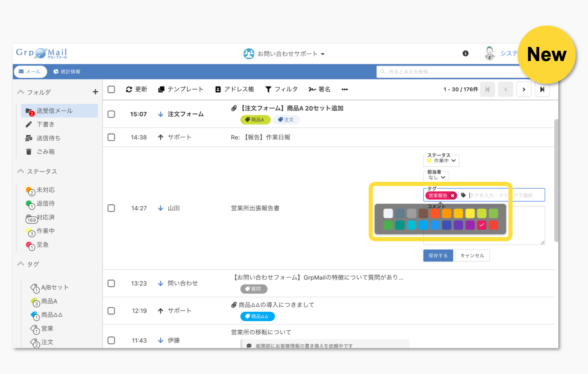Go to the previous page of mail
The width and height of the screenshot is (588, 374).
tap(506, 89)
